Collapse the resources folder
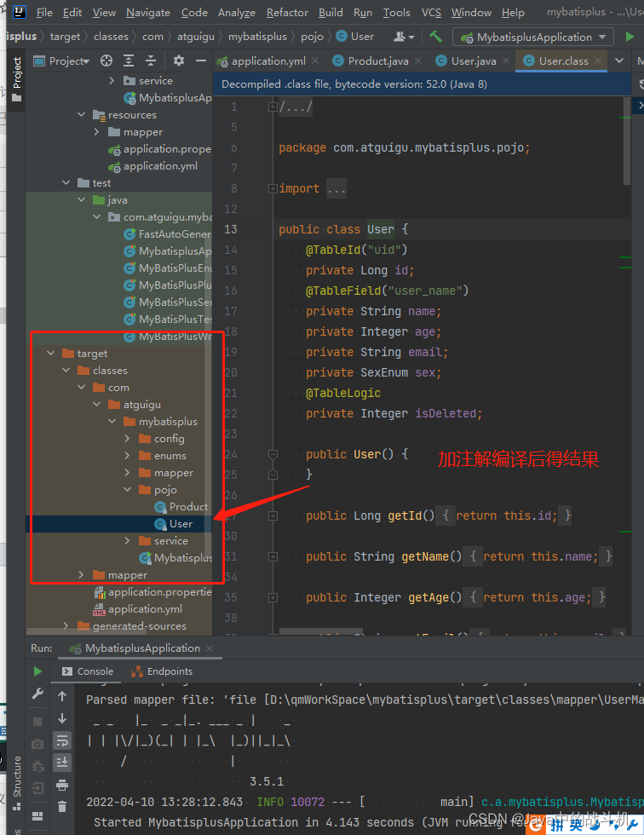 (82, 114)
